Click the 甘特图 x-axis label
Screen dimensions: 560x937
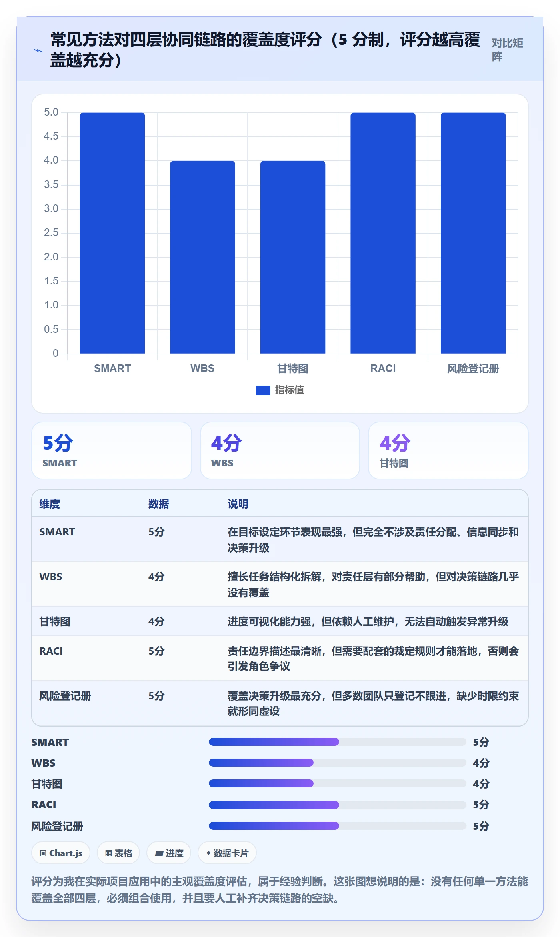pyautogui.click(x=293, y=368)
